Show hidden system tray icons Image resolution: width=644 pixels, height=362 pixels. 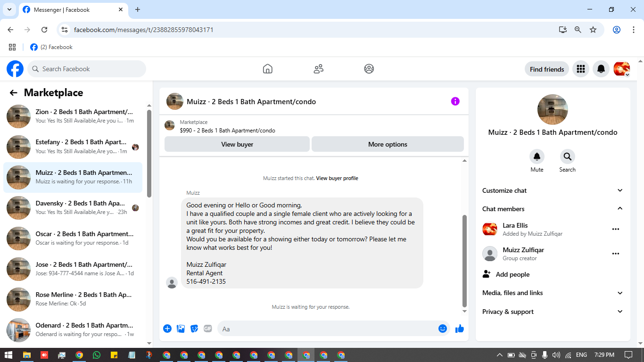500,355
